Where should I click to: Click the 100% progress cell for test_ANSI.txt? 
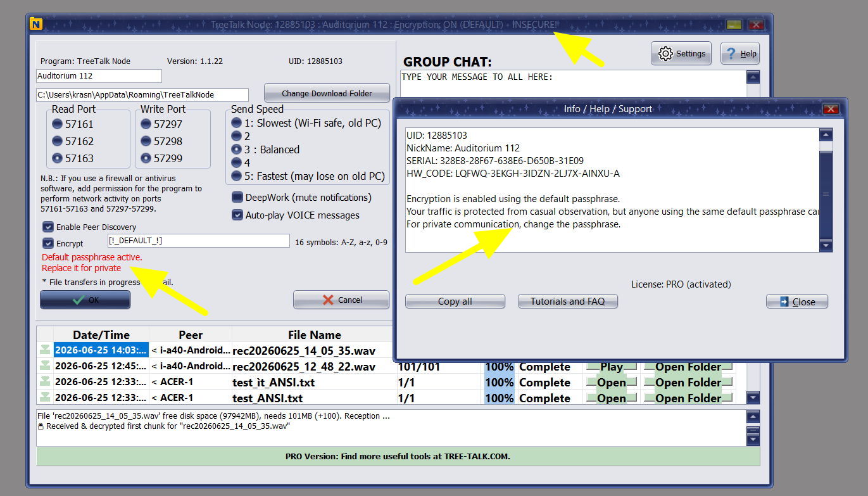pos(500,398)
